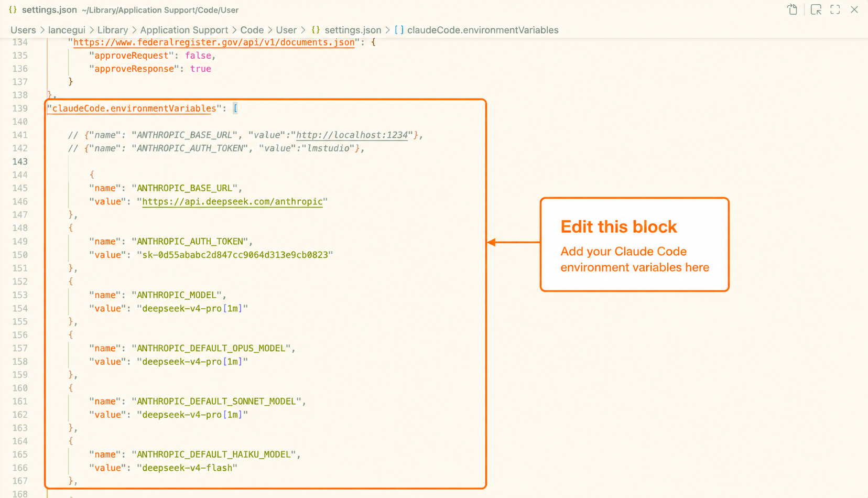Open the claudeCode.environmentVariables breadcrumb segment
The height and width of the screenshot is (498, 868).
(483, 30)
